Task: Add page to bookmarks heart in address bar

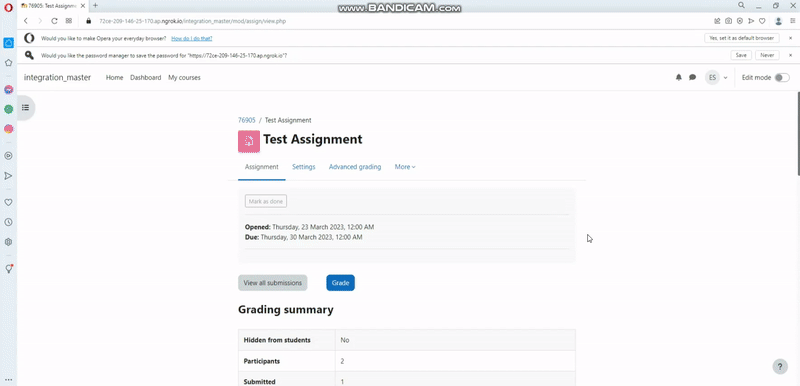Action: pos(762,21)
